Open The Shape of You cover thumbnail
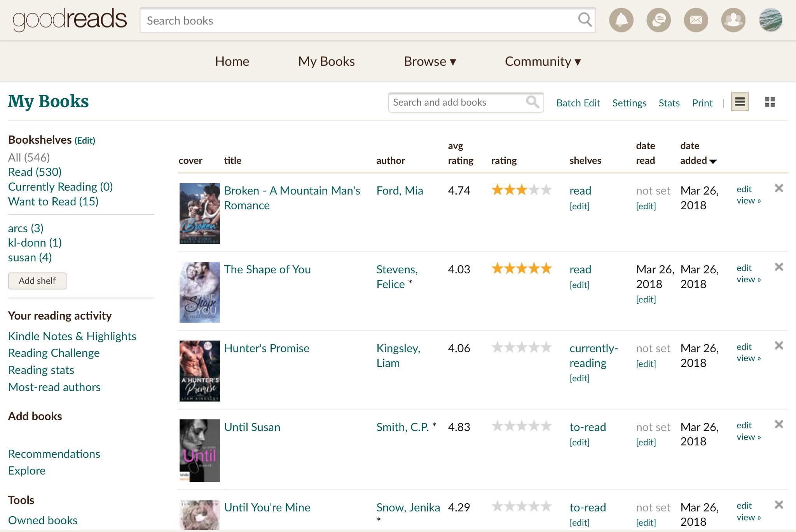This screenshot has height=532, width=796. pyautogui.click(x=199, y=292)
